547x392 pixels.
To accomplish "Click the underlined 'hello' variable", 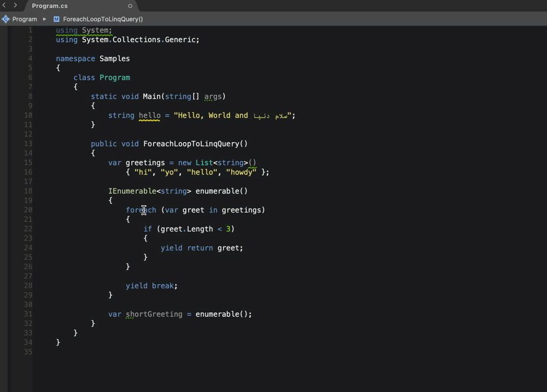I will click(149, 115).
